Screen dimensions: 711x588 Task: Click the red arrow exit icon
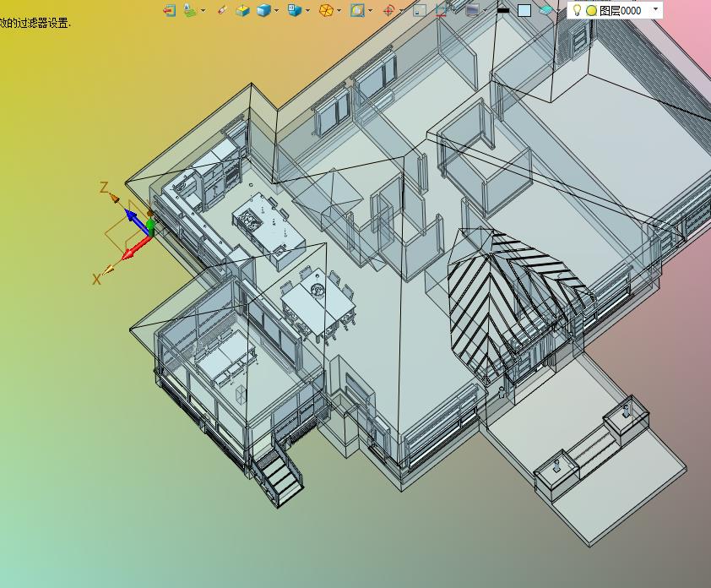coord(170,10)
